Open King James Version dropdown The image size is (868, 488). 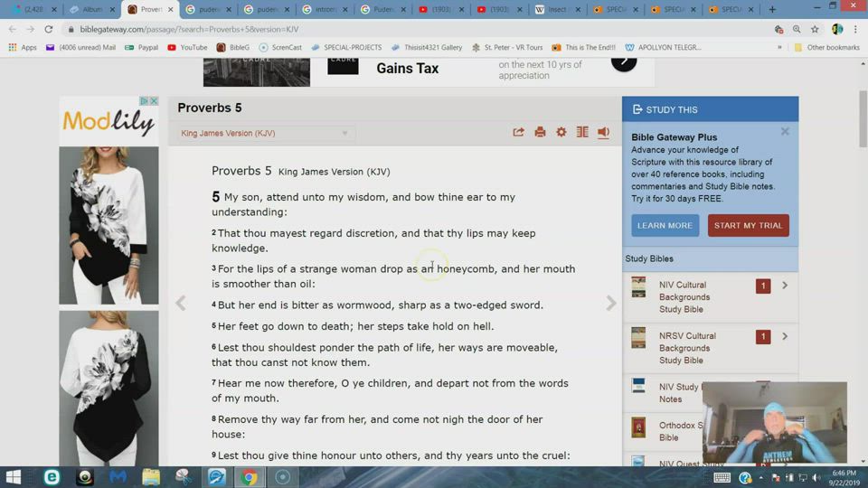click(x=264, y=134)
